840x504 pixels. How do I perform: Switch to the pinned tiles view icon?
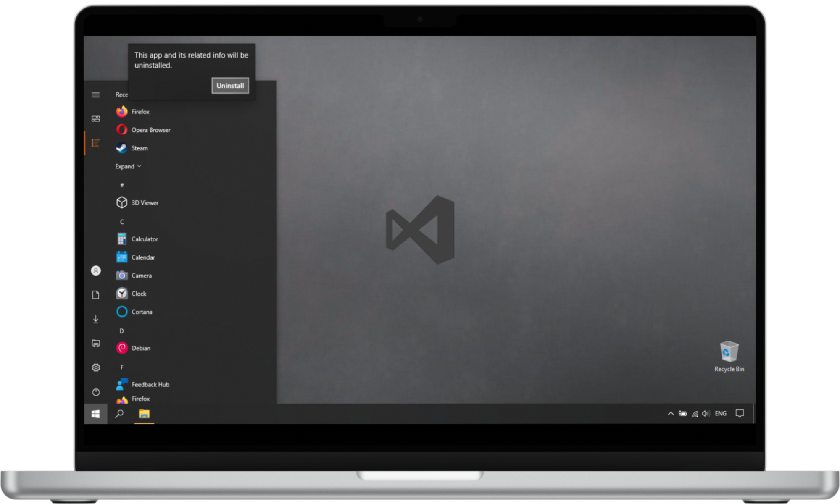point(96,119)
